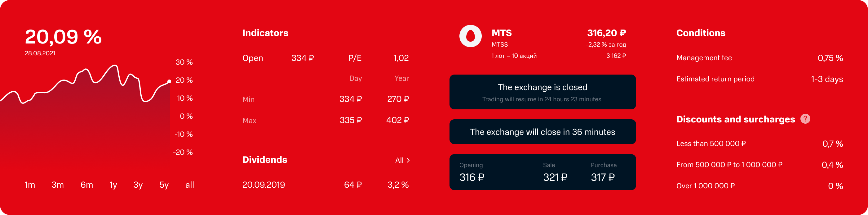Click the MTS company logo icon
This screenshot has width=868, height=215.
(470, 36)
